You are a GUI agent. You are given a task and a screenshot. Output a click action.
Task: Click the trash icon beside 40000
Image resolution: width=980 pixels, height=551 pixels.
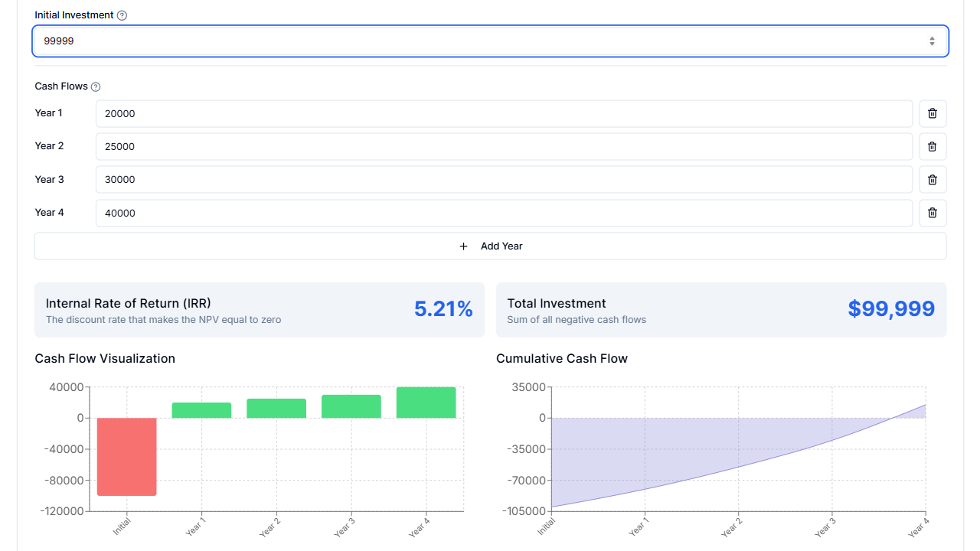(x=932, y=213)
